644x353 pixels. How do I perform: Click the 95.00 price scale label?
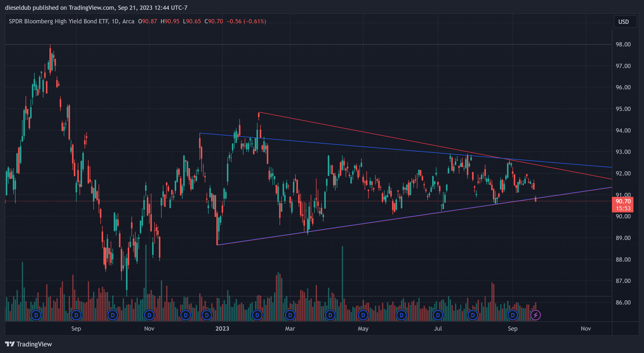coord(623,109)
